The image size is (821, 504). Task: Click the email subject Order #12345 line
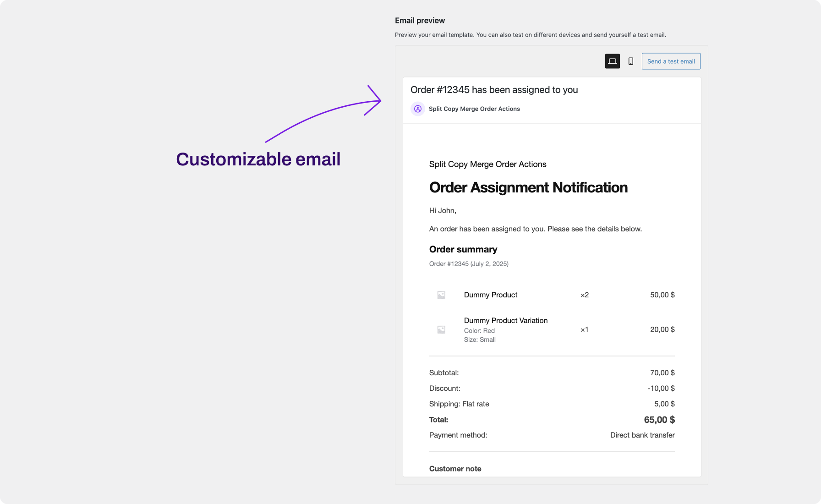tap(494, 90)
